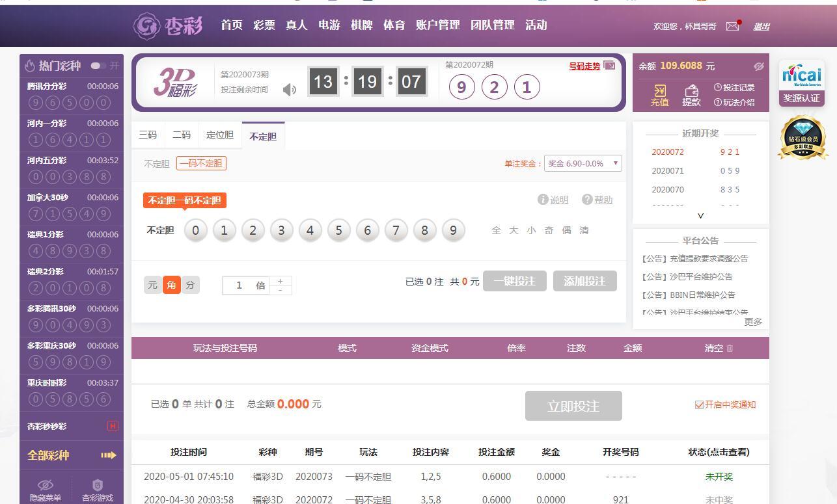Screen dimensions: 837x504
Task: Open the 真人 menu
Action: (x=297, y=25)
